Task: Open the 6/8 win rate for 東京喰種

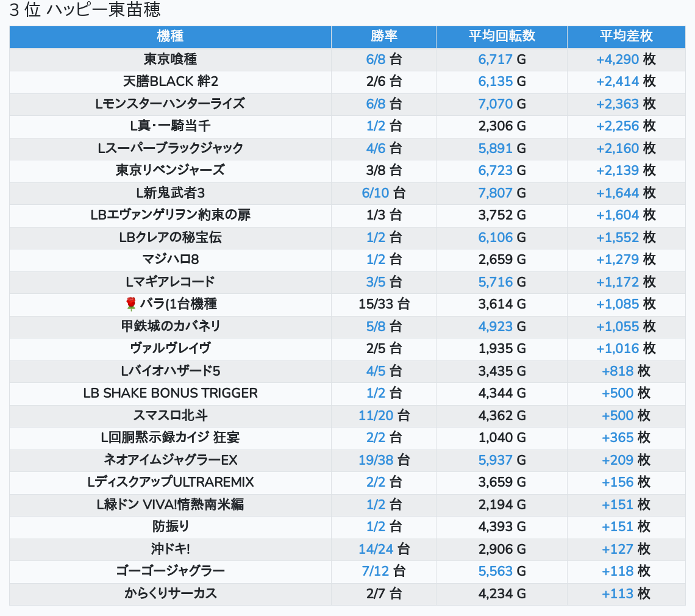Action: (376, 59)
